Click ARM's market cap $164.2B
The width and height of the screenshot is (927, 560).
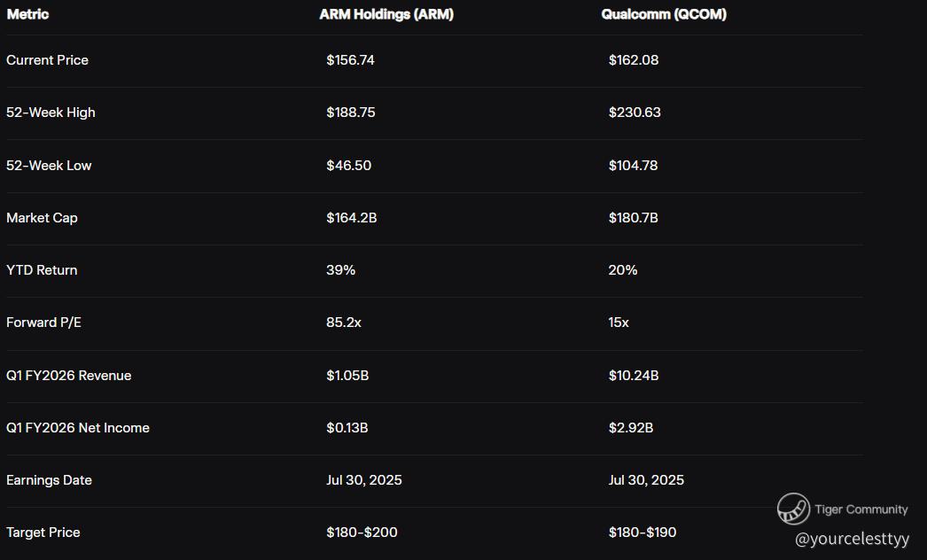pyautogui.click(x=351, y=218)
